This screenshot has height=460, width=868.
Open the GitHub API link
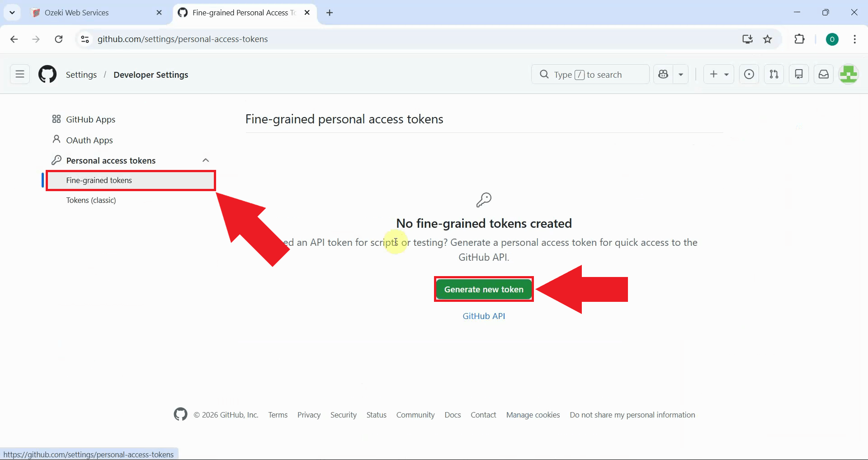[x=483, y=315]
